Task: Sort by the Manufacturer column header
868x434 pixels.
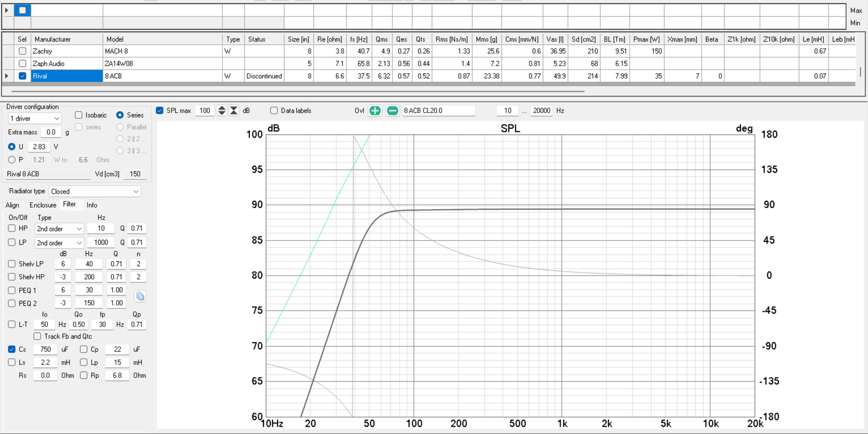Action: point(52,39)
